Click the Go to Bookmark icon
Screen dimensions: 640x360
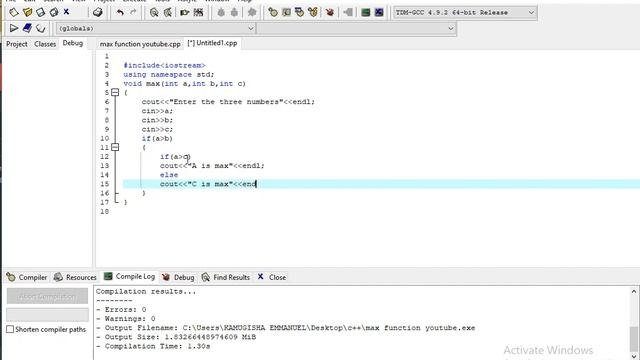tap(40, 28)
